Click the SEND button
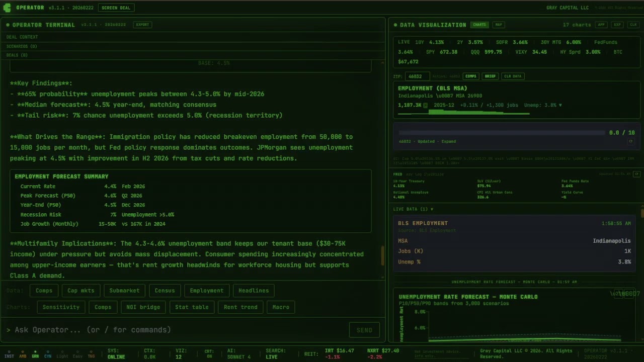The height and width of the screenshot is (362, 644). click(364, 330)
